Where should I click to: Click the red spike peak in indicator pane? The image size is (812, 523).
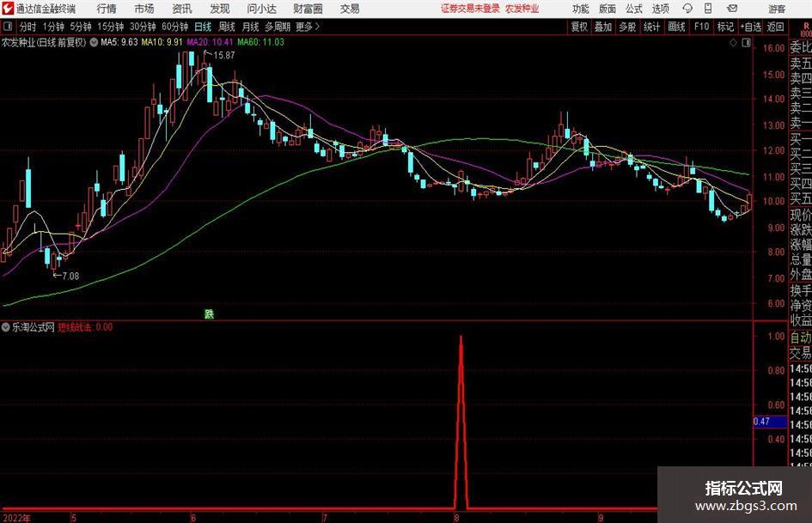(x=461, y=338)
